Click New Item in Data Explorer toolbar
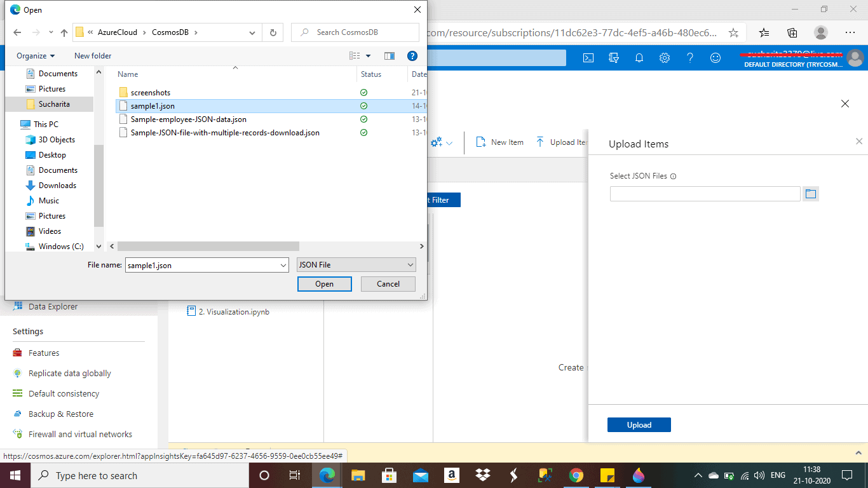 tap(499, 142)
